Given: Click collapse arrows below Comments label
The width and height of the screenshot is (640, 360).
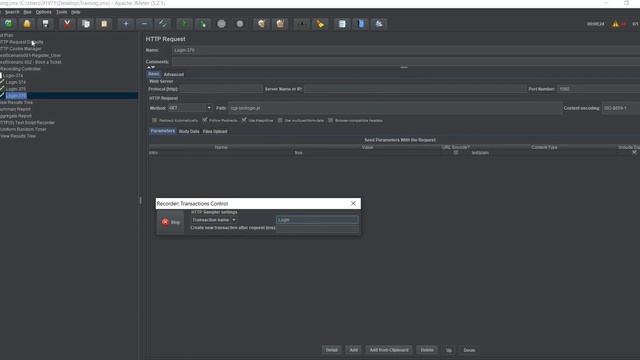Looking at the screenshot, I should point(151,67).
